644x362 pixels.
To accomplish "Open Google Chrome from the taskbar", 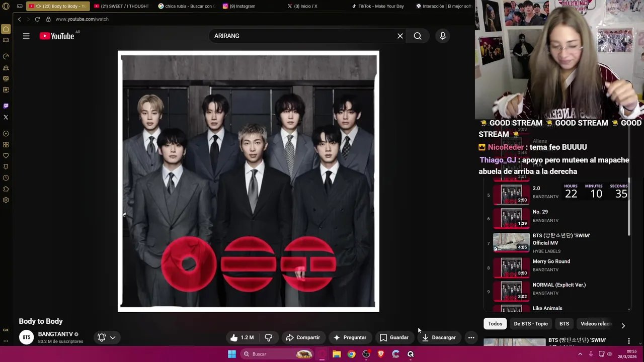I will [x=351, y=354].
